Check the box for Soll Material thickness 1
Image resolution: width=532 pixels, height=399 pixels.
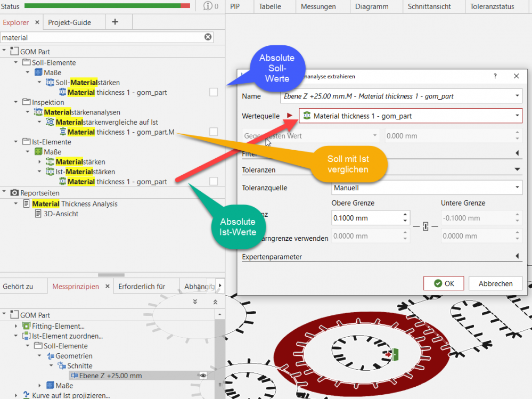click(x=213, y=92)
